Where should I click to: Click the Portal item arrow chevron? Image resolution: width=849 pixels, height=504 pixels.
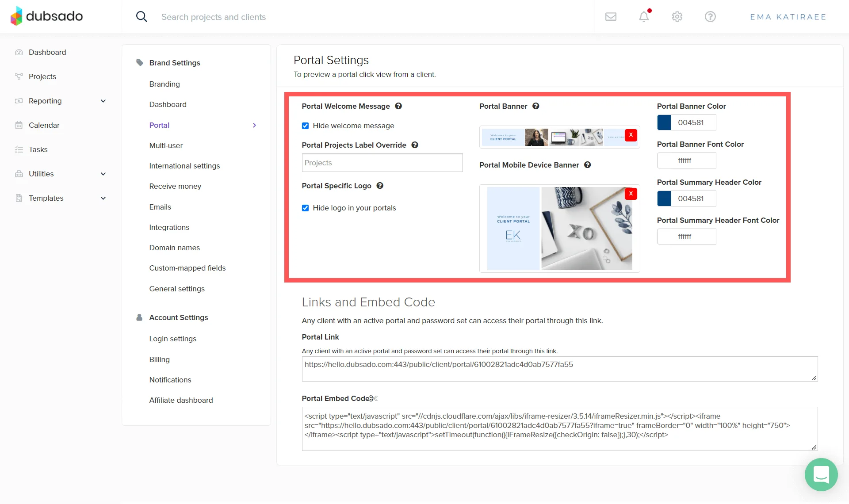pos(254,125)
